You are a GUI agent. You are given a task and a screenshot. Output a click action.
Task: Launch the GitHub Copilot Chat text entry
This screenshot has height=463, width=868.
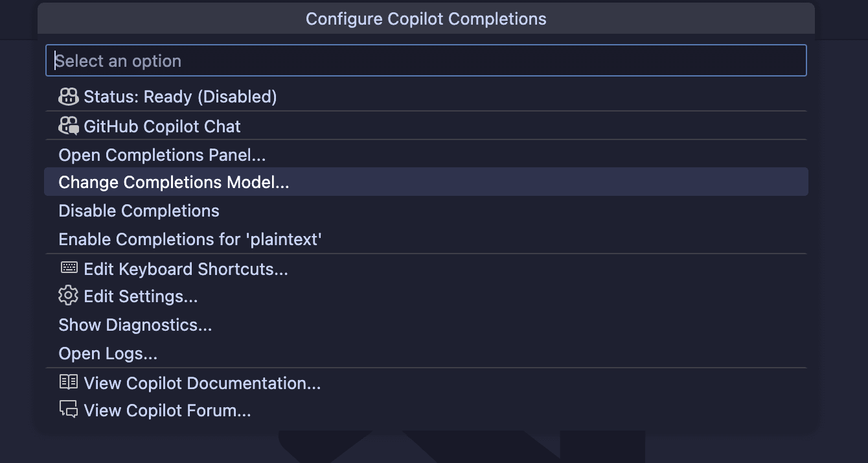click(162, 126)
